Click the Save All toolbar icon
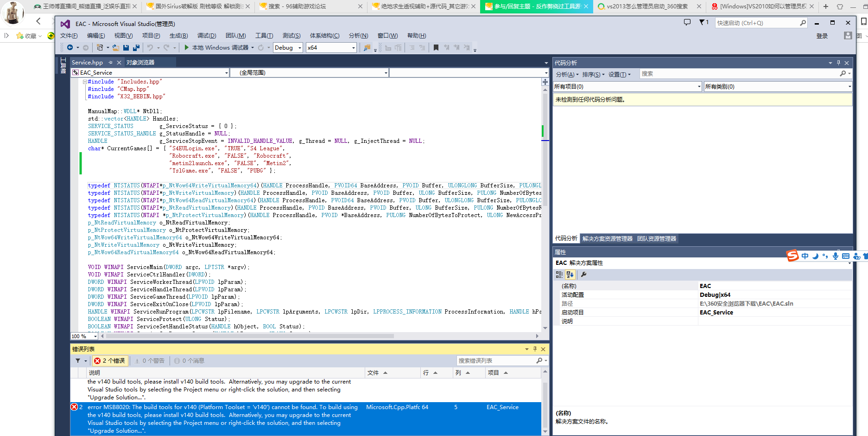This screenshot has width=868, height=436. (136, 48)
